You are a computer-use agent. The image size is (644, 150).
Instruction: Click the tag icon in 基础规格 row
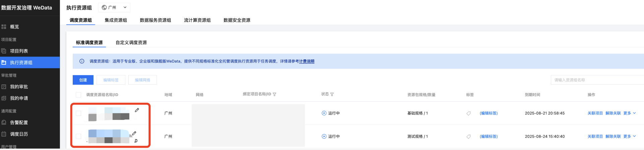click(468, 114)
